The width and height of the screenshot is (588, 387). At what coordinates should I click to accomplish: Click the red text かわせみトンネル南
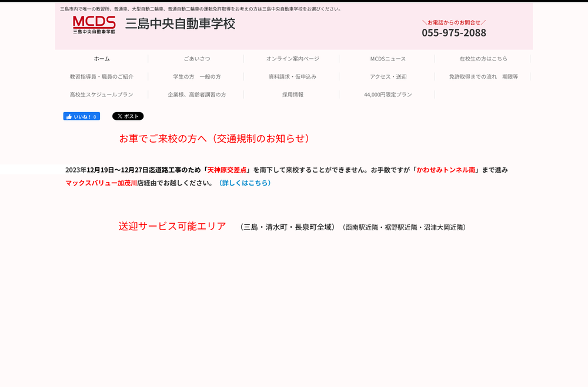tap(446, 170)
